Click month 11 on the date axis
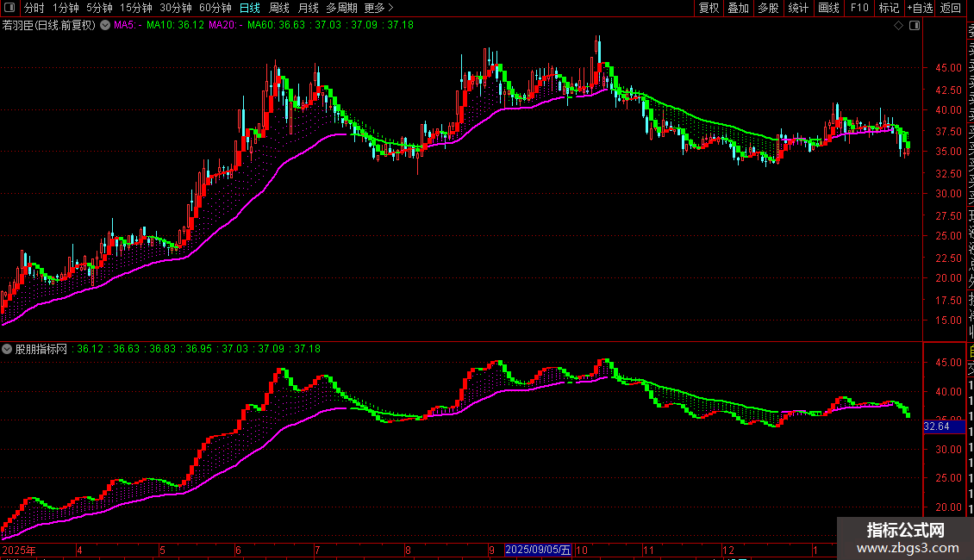 [x=648, y=550]
